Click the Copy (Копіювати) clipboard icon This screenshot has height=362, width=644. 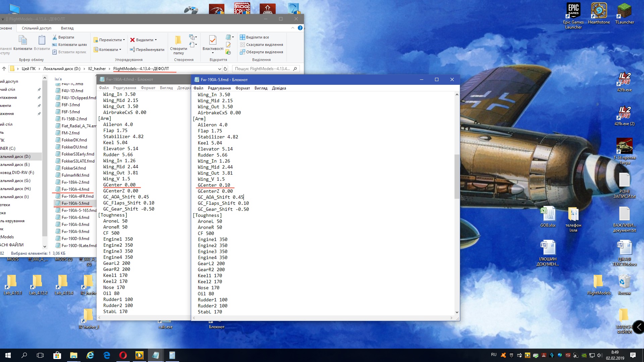pos(23,41)
